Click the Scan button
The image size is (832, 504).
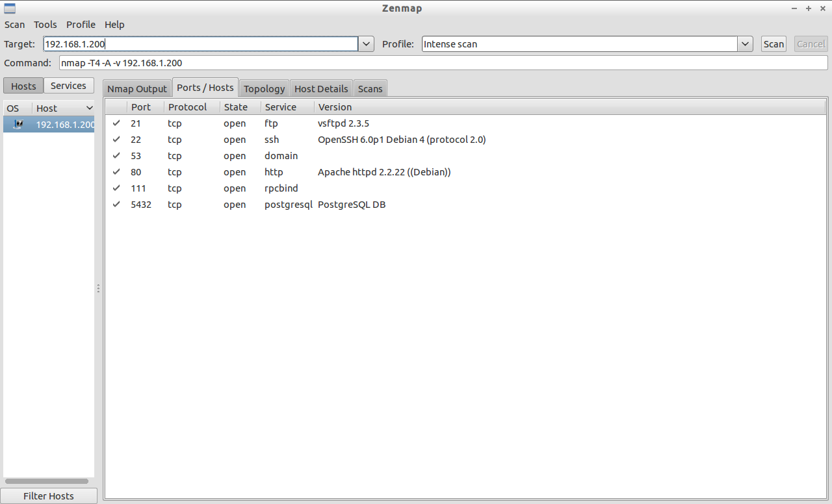pyautogui.click(x=773, y=44)
